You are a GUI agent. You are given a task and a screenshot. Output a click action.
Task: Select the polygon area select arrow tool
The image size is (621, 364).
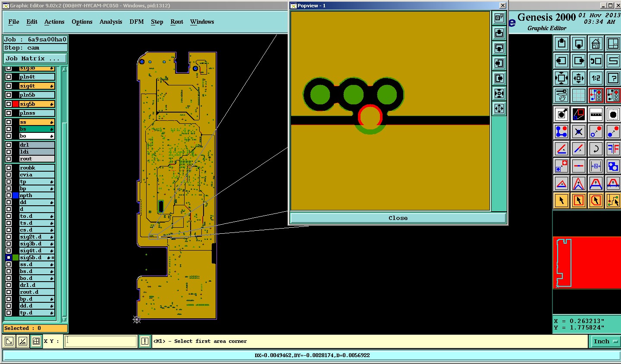(x=596, y=201)
